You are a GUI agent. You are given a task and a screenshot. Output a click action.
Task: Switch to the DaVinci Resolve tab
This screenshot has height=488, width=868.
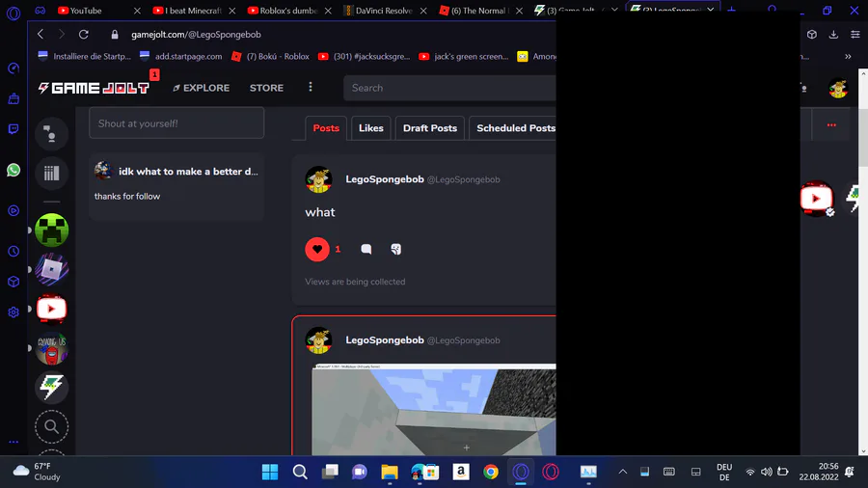pyautogui.click(x=384, y=11)
